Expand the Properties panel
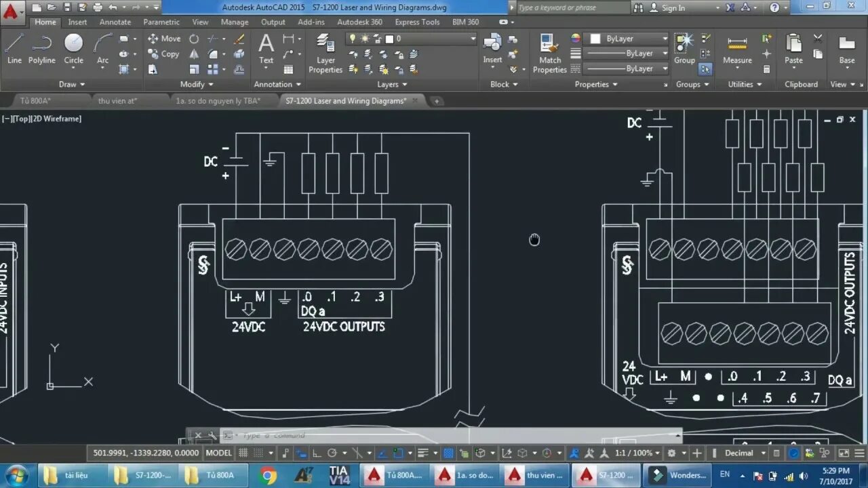This screenshot has width=868, height=488. [x=596, y=85]
